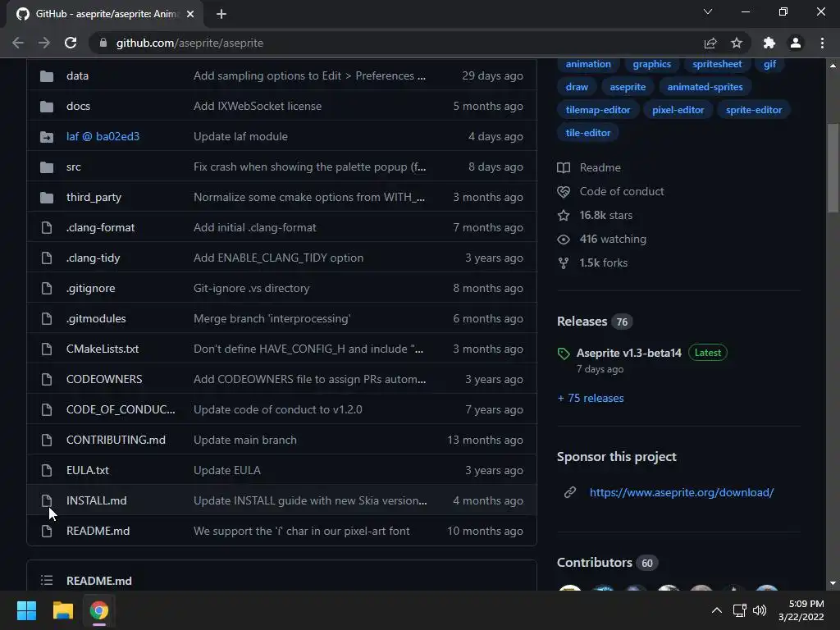Open File Explorer from the taskbar
Screen dimensions: 840x630
click(x=62, y=610)
